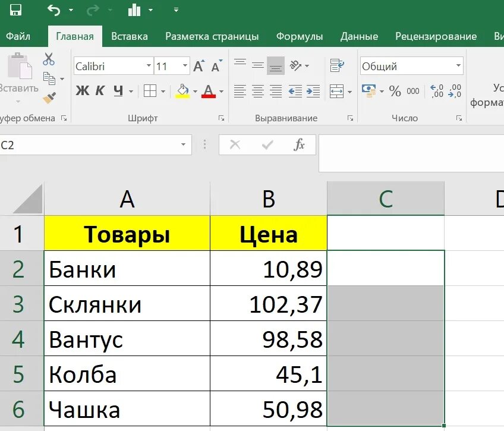Increase the cell indent
504x431 pixels.
[x=313, y=92]
